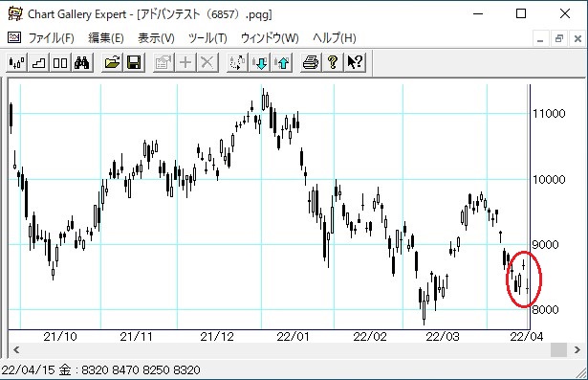Click the candlestick chart toolbar icon
The height and width of the screenshot is (380, 588).
tap(17, 62)
